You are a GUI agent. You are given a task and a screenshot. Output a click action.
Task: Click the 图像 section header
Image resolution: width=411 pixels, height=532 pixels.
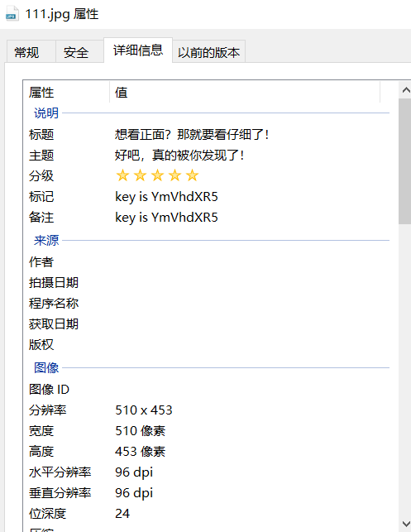pos(46,368)
